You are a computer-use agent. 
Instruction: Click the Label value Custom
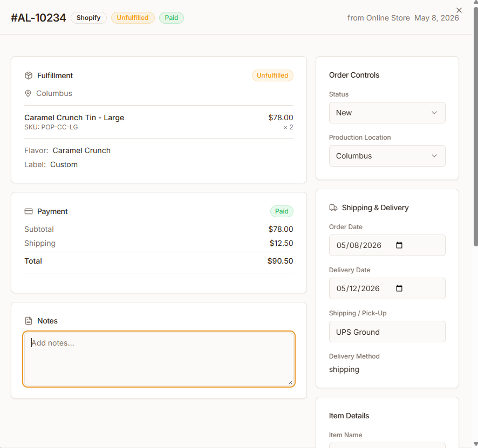point(64,164)
